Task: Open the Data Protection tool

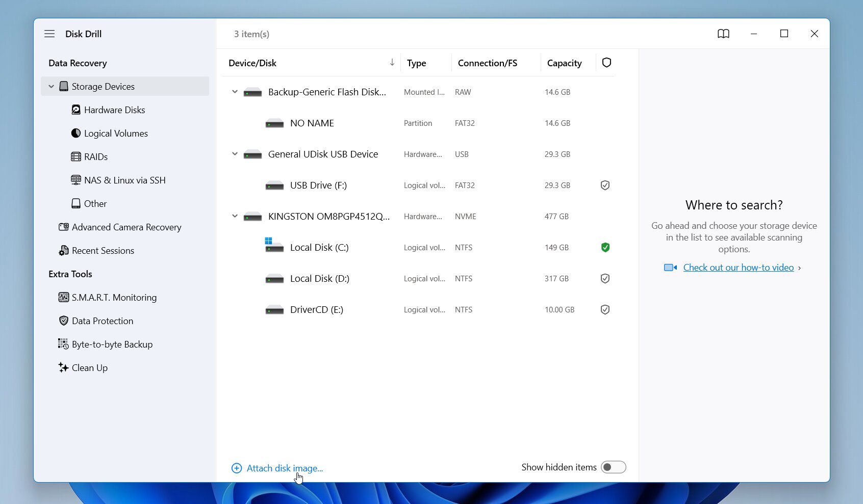Action: coord(102,321)
